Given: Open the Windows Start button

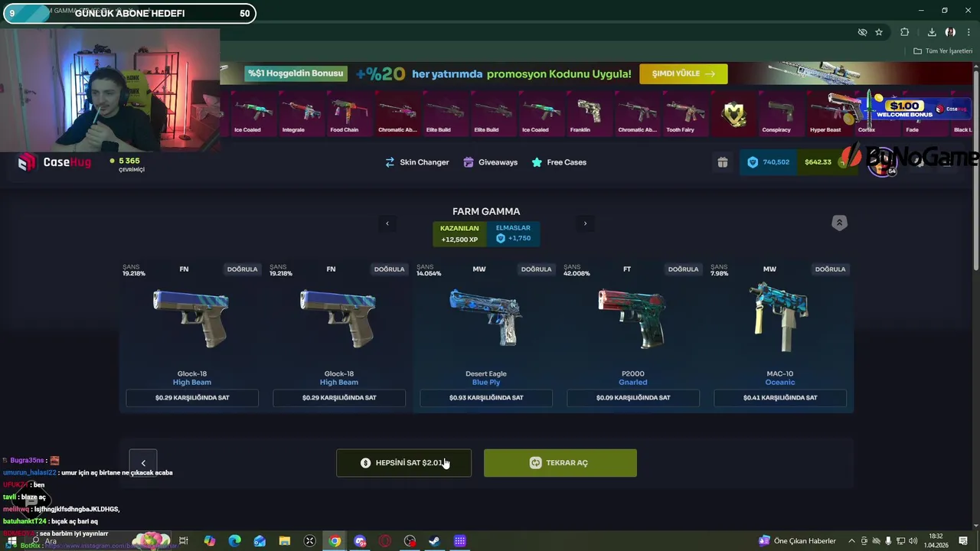Looking at the screenshot, I should coord(11,541).
